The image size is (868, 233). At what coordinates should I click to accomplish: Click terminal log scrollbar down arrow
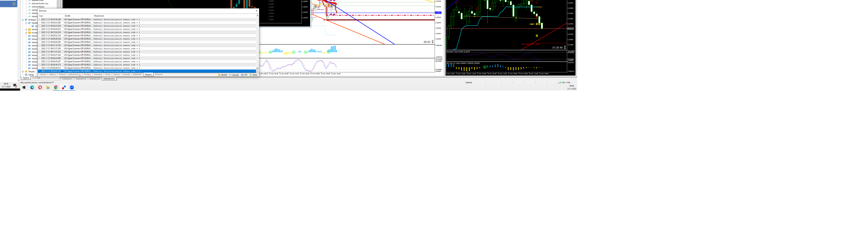point(257,71)
